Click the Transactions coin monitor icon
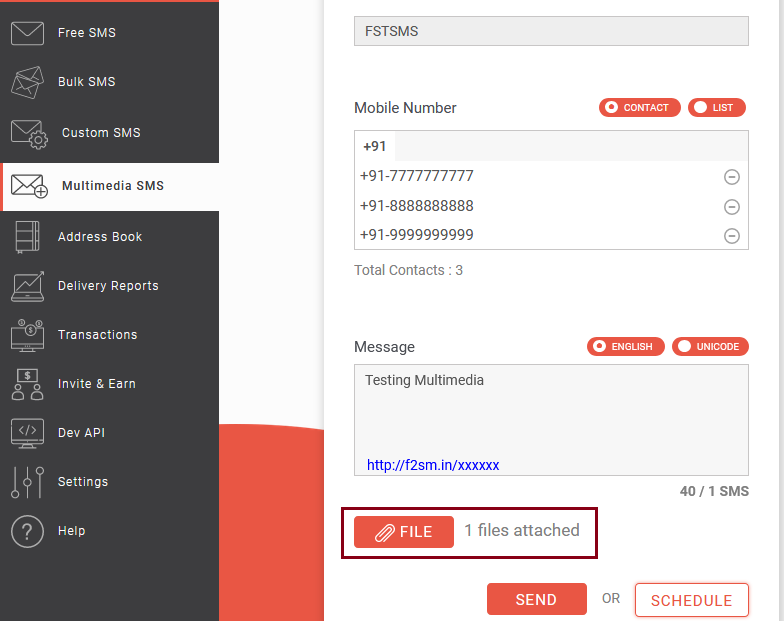This screenshot has width=784, height=621. pyautogui.click(x=27, y=335)
